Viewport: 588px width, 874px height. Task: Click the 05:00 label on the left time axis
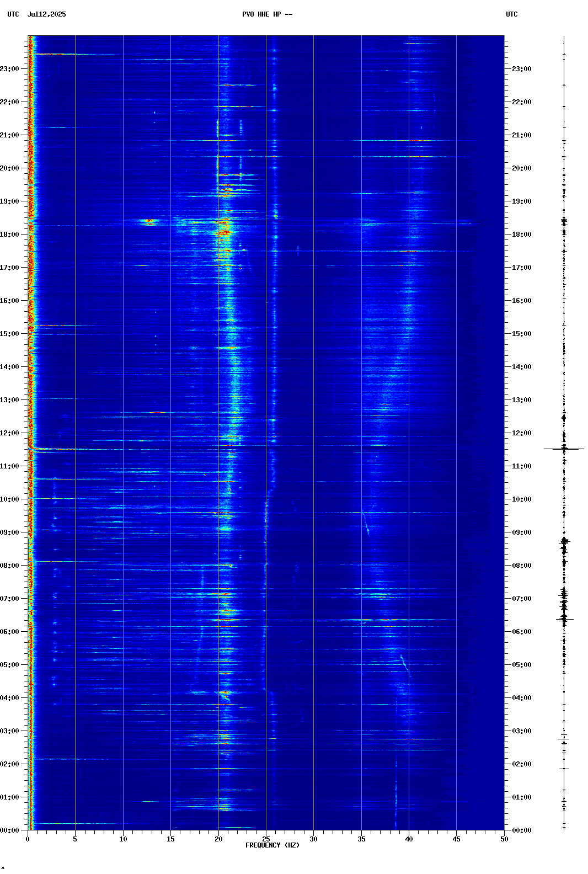(9, 665)
